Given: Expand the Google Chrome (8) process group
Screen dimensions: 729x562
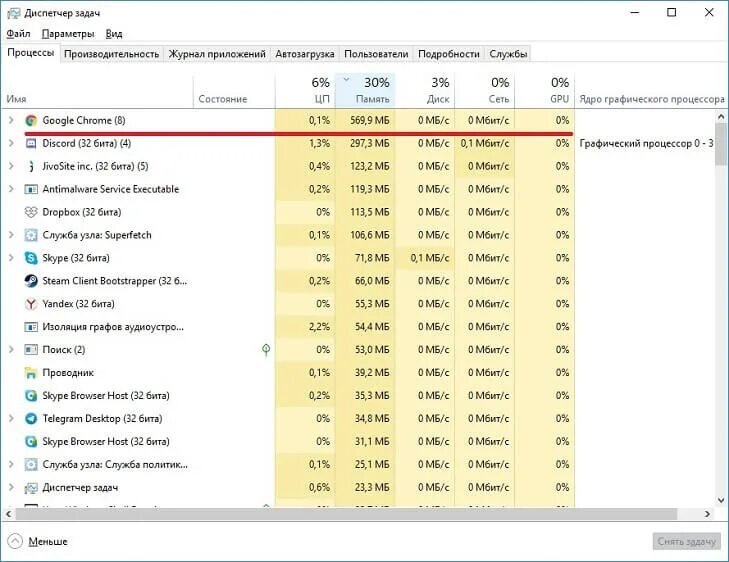Looking at the screenshot, I should coord(11,120).
